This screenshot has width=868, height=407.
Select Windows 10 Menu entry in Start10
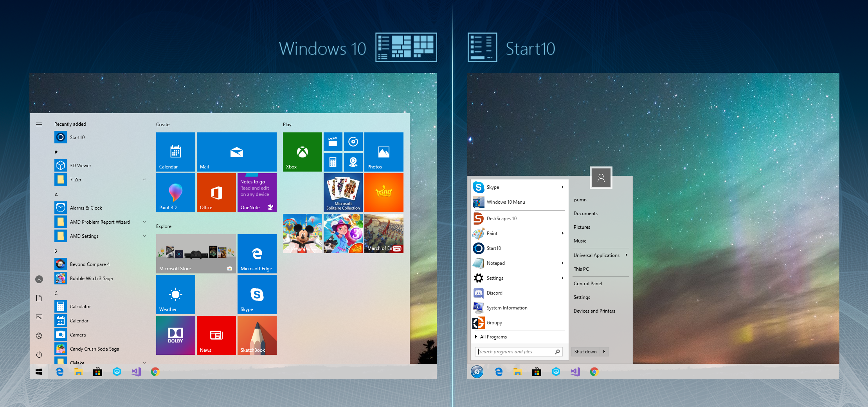[x=506, y=202]
